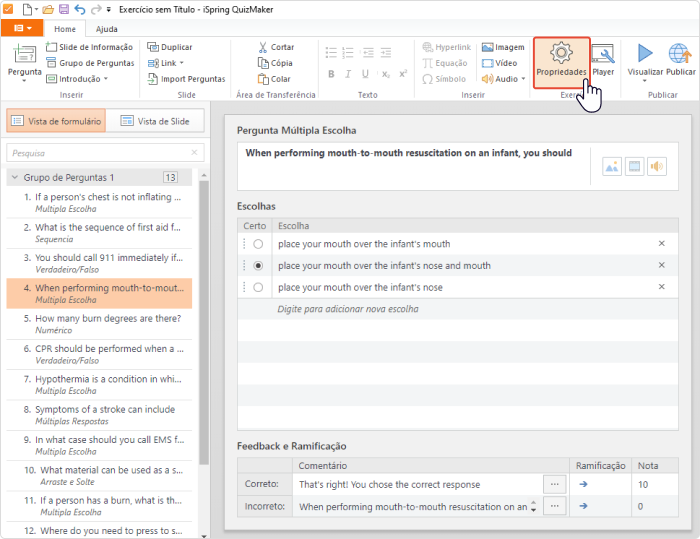
Task: Delete the "infant's nose" choice
Action: click(x=662, y=287)
